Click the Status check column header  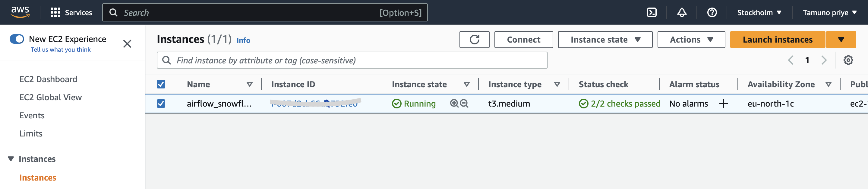[x=604, y=84]
